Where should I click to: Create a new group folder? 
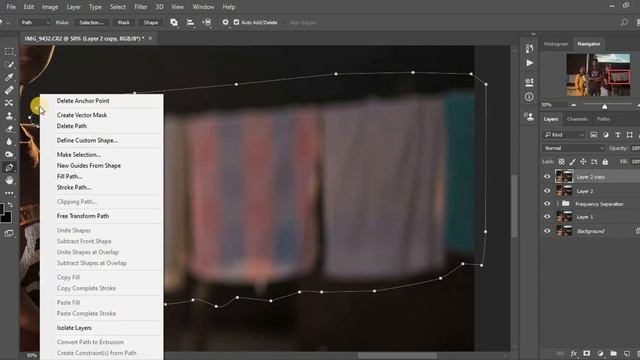(x=613, y=353)
